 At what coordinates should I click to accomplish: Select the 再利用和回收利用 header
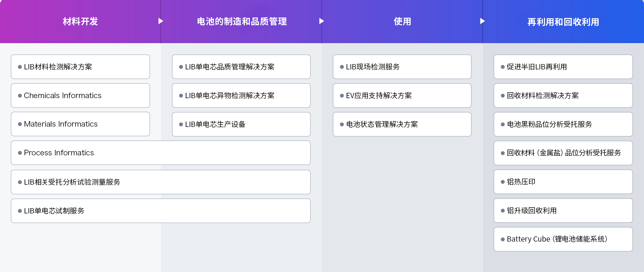click(x=563, y=22)
